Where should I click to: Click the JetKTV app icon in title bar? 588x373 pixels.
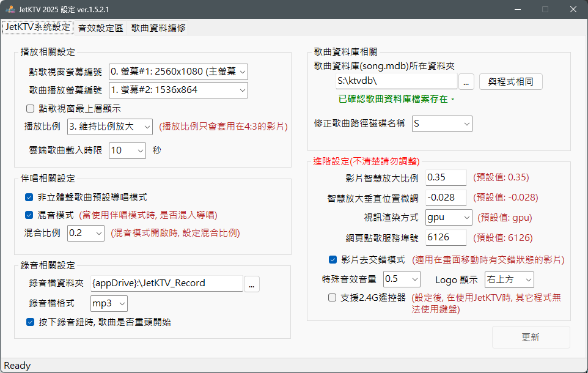tap(10, 9)
